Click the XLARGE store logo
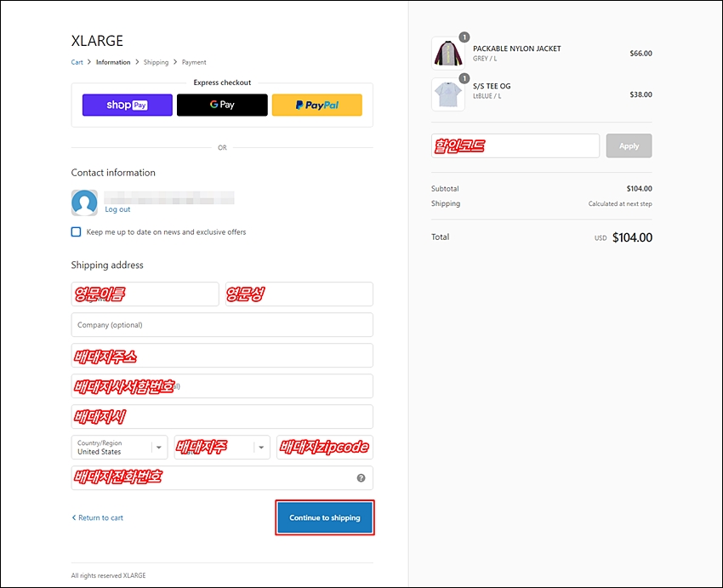This screenshot has width=723, height=588. pos(97,41)
